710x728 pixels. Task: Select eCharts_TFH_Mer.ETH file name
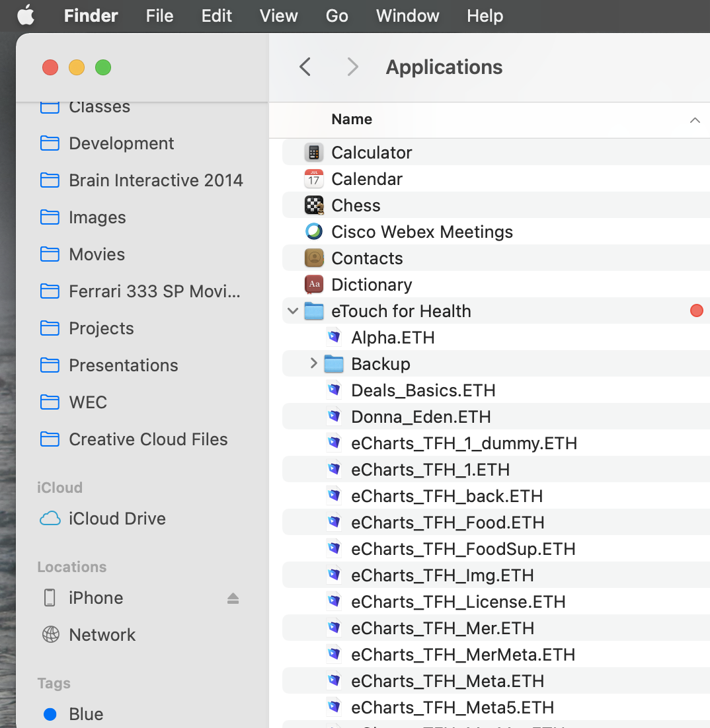tap(442, 629)
